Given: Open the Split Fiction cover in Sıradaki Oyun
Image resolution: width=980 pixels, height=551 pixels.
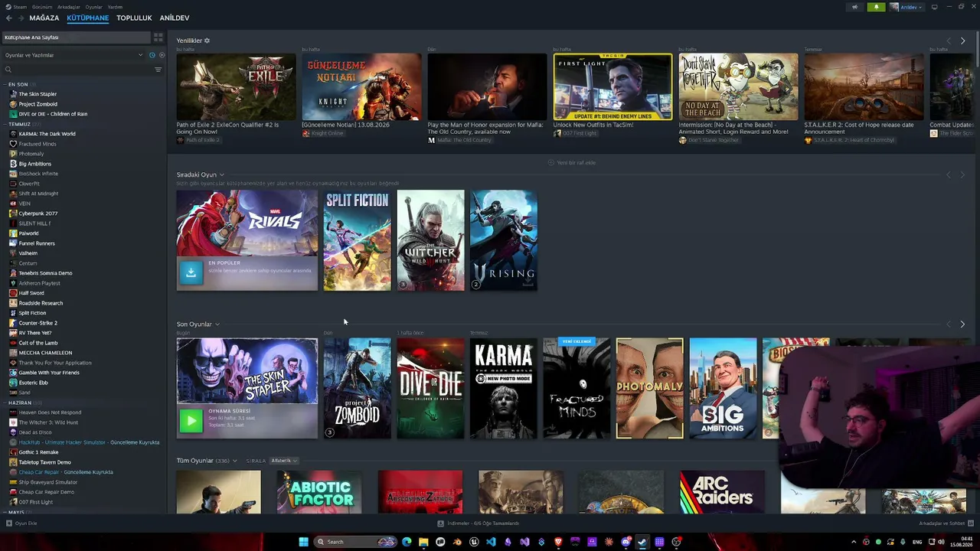Looking at the screenshot, I should (x=357, y=240).
